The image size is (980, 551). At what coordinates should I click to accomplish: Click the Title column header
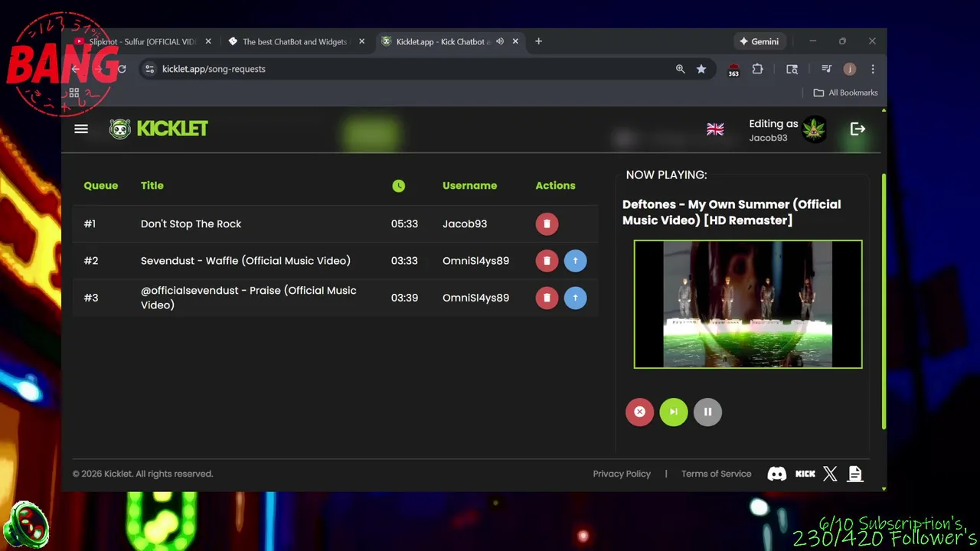(x=152, y=185)
